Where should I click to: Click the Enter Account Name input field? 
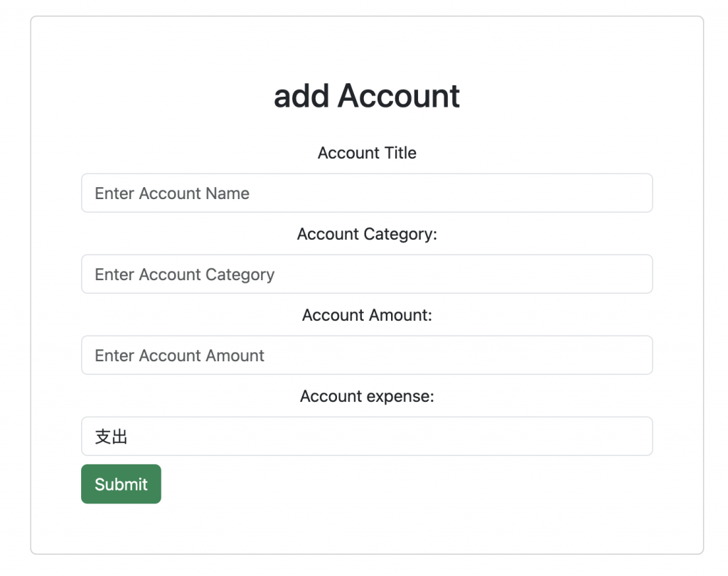coord(367,193)
